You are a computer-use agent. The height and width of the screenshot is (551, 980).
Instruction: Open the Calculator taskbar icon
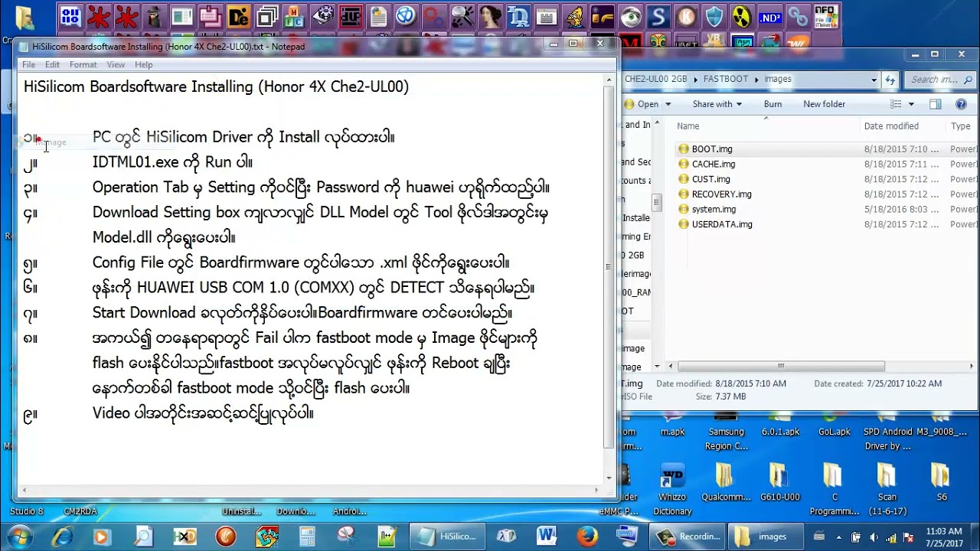(308, 536)
